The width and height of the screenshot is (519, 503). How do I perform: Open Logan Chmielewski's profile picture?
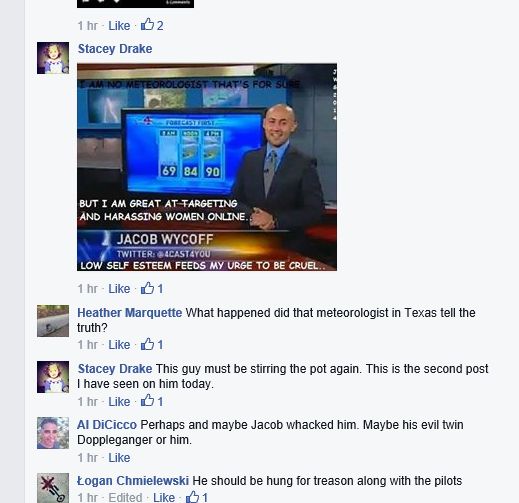point(53,488)
